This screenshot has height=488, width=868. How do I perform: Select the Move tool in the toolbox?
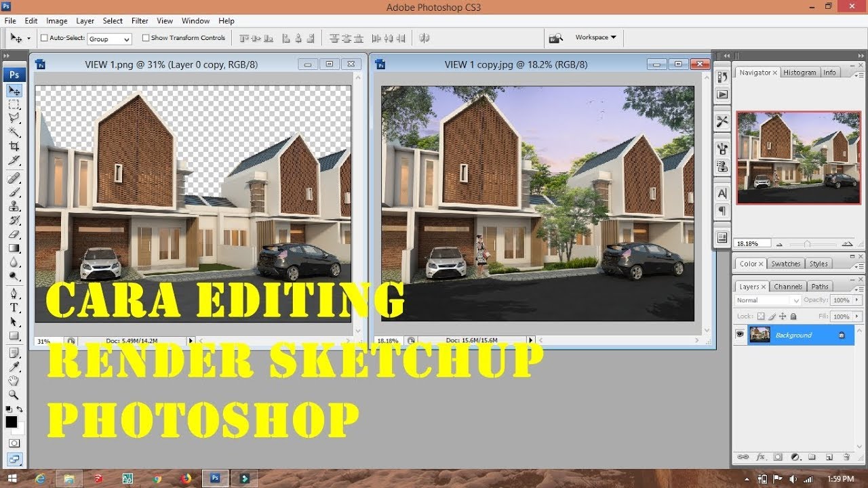pyautogui.click(x=14, y=91)
